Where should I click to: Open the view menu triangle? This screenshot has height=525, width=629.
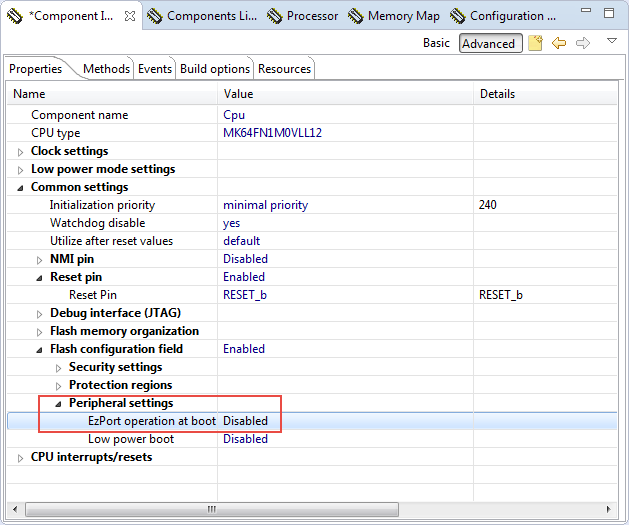(x=611, y=41)
